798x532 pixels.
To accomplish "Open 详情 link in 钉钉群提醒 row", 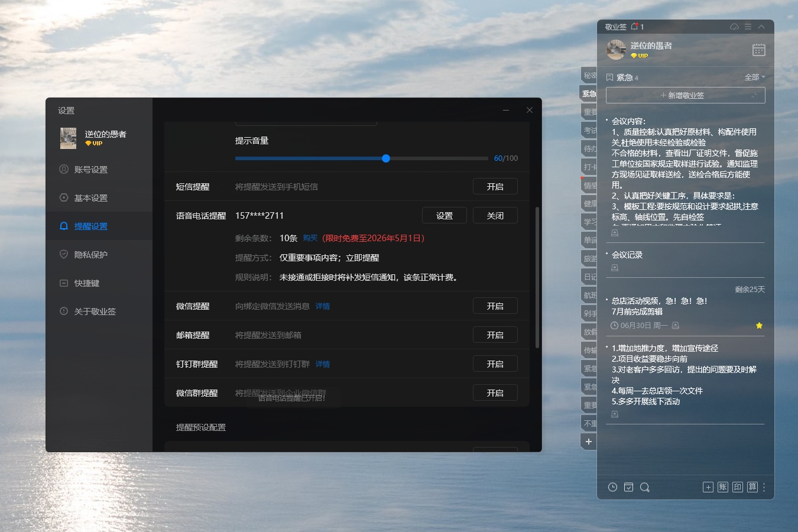I will click(x=323, y=364).
